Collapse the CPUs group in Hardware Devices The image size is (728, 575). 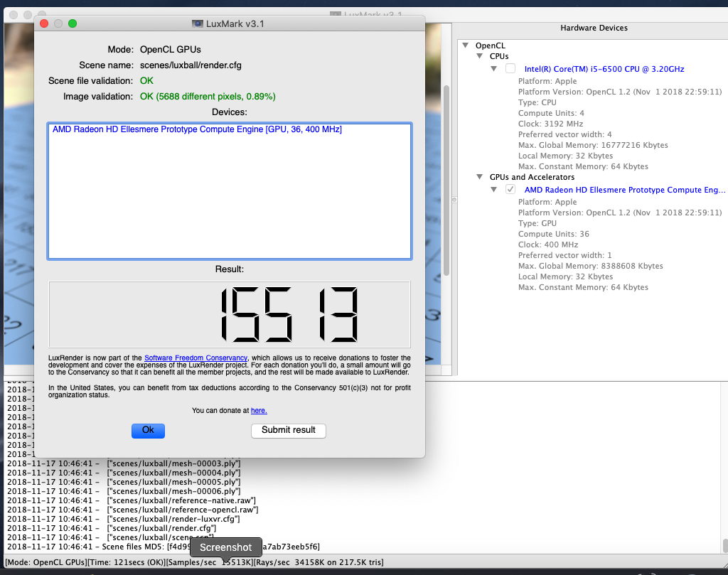(x=480, y=56)
